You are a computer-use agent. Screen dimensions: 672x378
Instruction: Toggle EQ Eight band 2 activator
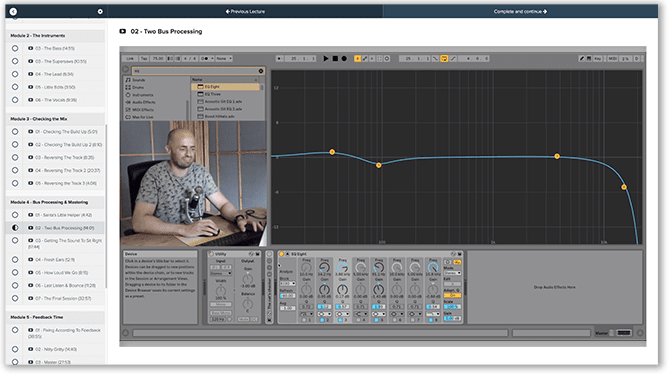[322, 320]
